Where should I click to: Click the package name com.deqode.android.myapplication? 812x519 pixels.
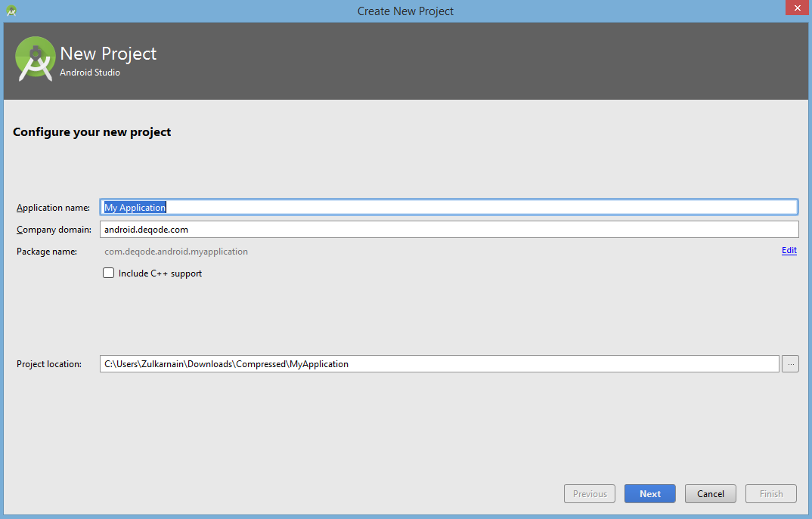176,251
